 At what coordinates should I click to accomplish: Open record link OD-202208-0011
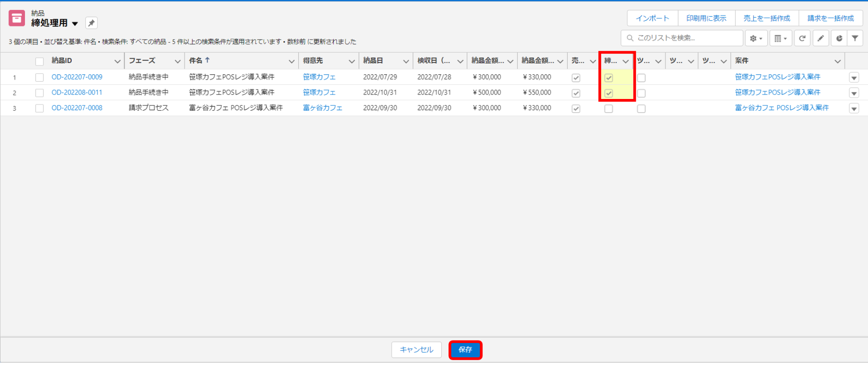pyautogui.click(x=77, y=92)
